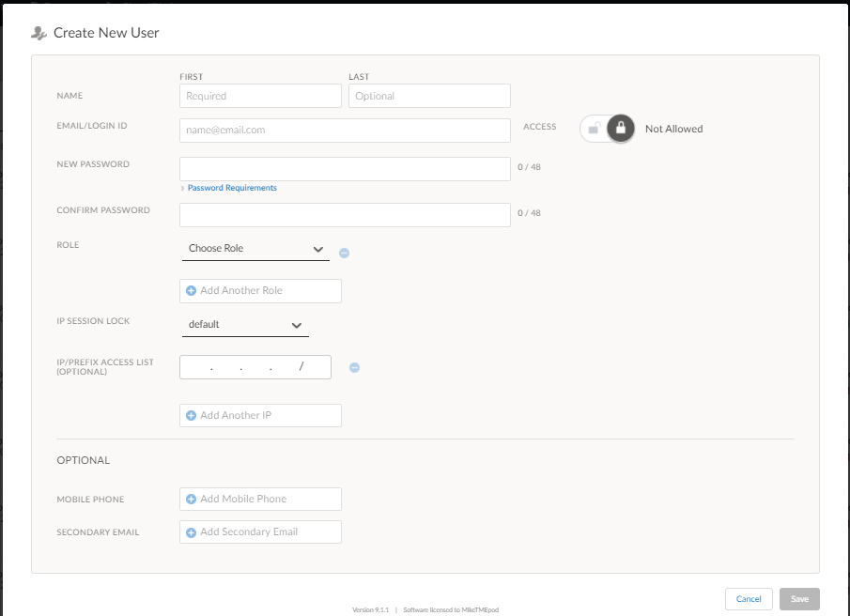Click the minus icon beside IP prefix field
This screenshot has height=616, width=850.
pyautogui.click(x=354, y=367)
